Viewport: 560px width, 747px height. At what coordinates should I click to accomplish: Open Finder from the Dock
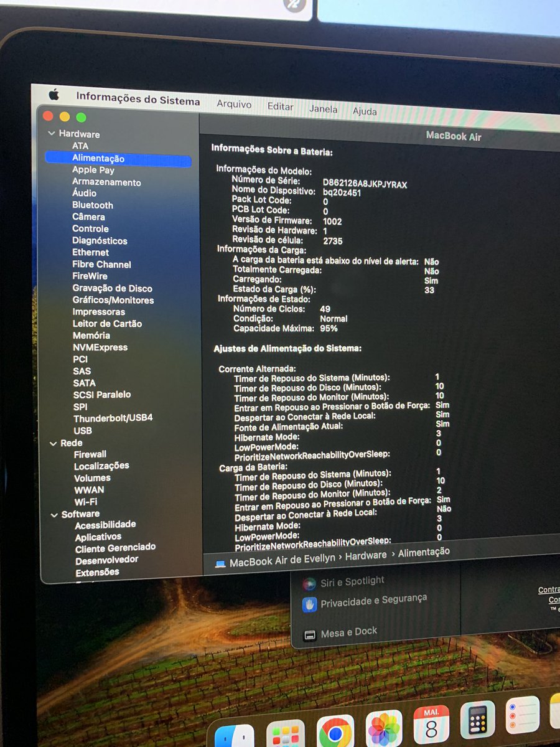coord(235,736)
